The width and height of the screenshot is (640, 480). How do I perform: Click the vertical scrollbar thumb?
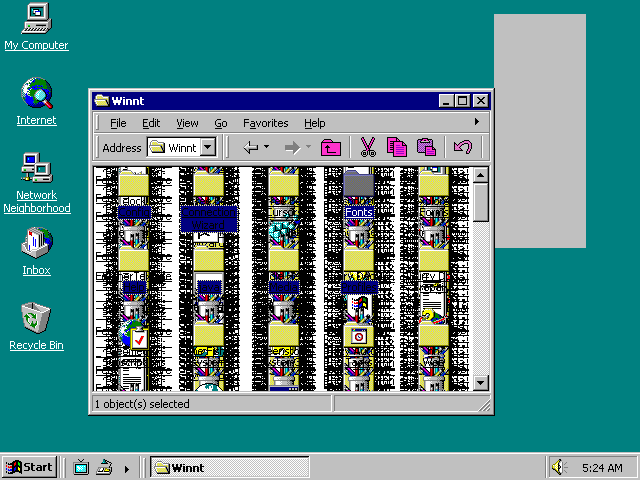[480, 202]
